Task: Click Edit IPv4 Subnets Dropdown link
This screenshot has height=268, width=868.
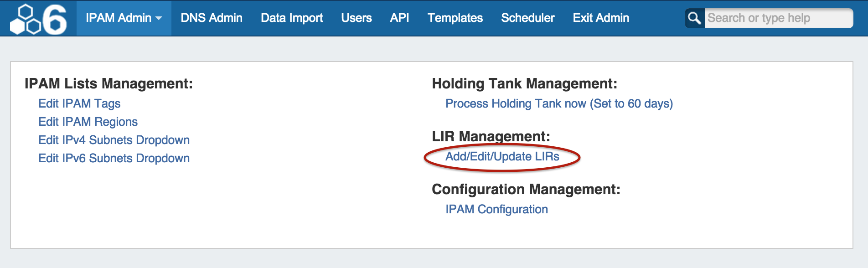Action: pyautogui.click(x=114, y=140)
